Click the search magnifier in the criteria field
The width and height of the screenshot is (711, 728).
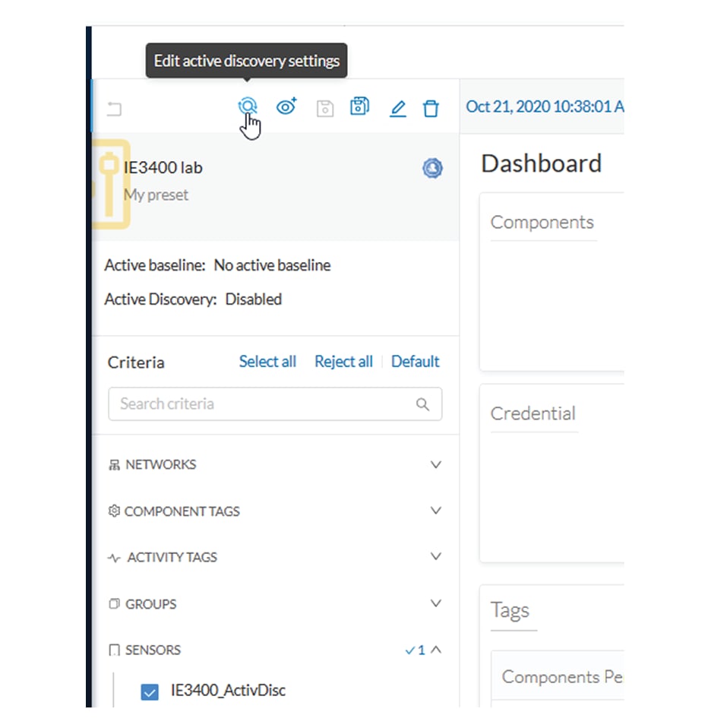(423, 404)
